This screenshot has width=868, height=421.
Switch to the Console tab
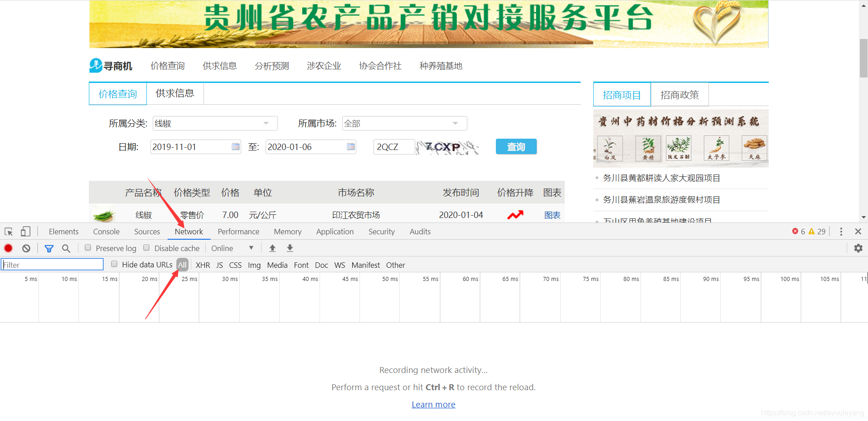coord(106,232)
